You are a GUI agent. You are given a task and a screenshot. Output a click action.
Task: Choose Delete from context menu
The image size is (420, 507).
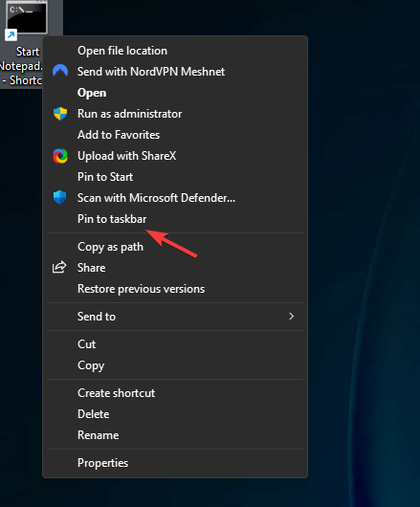tap(175, 414)
